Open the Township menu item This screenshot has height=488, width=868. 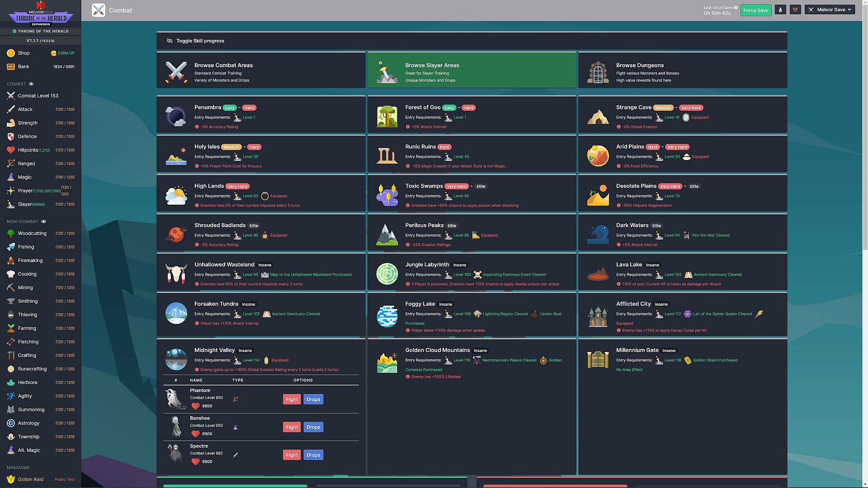(41, 437)
